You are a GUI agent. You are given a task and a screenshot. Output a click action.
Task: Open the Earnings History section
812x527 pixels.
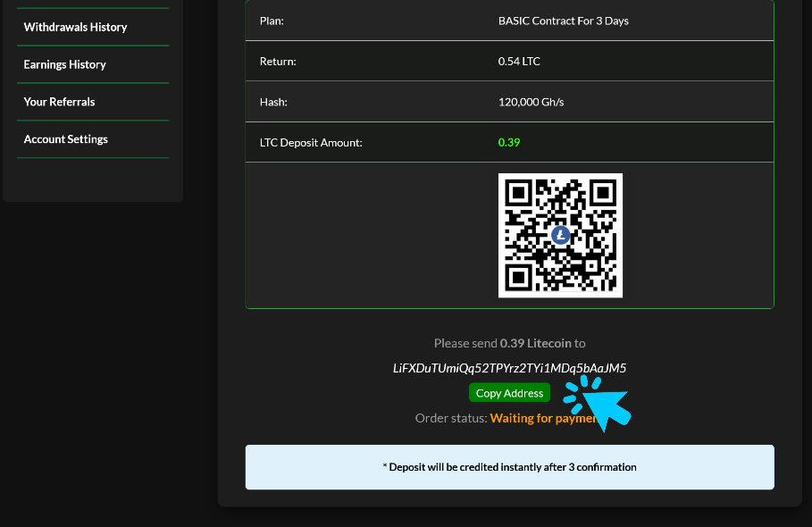tap(63, 64)
